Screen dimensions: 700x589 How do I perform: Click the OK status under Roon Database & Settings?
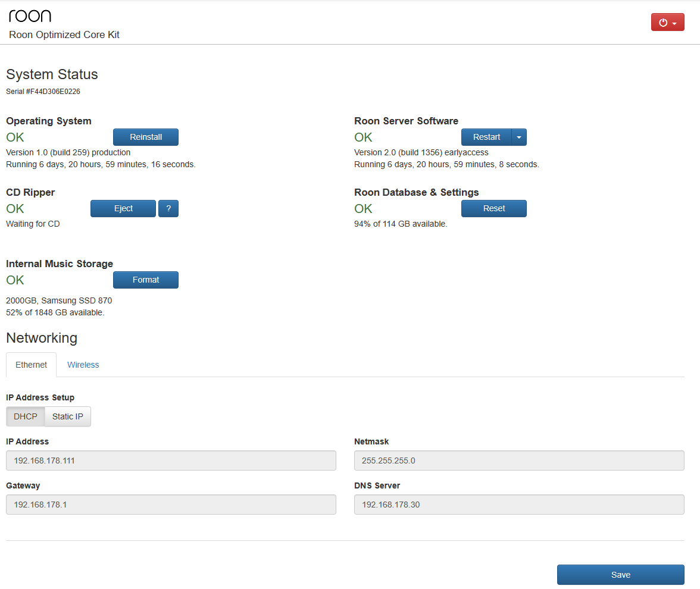363,209
